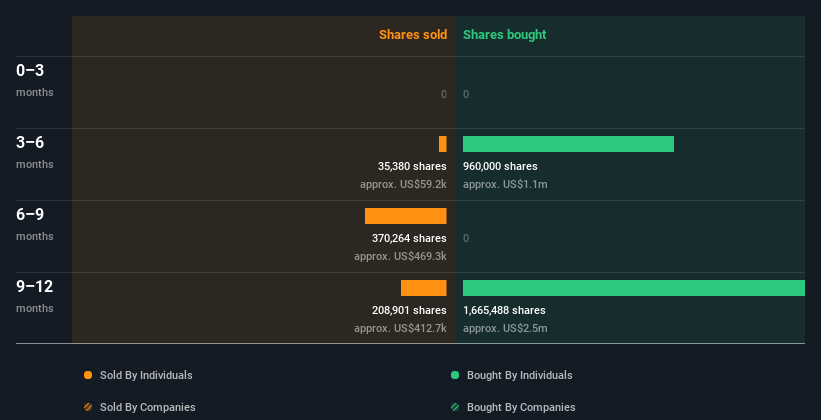Image resolution: width=821 pixels, height=420 pixels.
Task: Click the green 960,000 shares bought bar
Action: click(x=568, y=144)
